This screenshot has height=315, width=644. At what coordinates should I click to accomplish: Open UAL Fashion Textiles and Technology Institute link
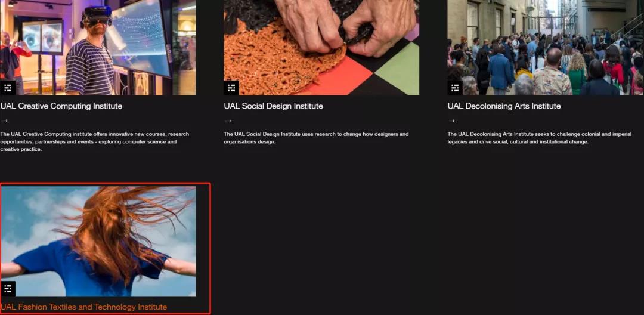[x=84, y=307]
